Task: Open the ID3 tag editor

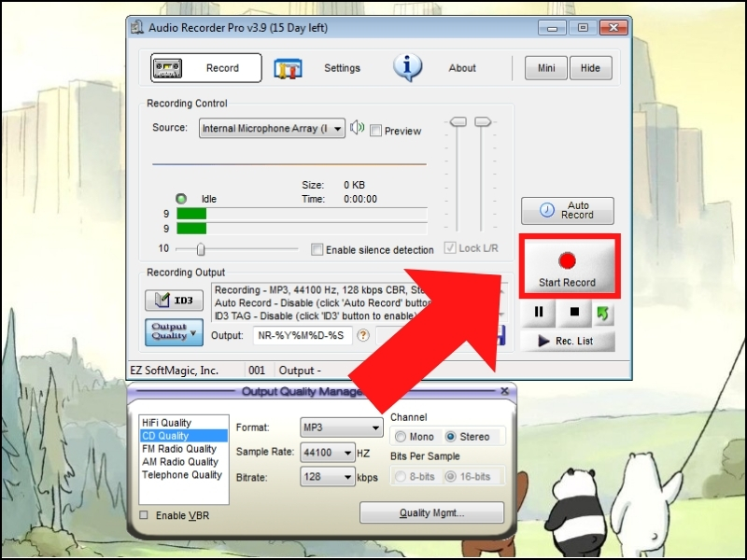Action: tap(174, 300)
